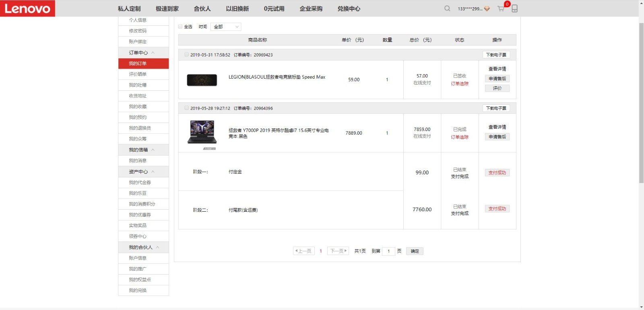
Task: Focus the page number input field
Action: pyautogui.click(x=388, y=251)
